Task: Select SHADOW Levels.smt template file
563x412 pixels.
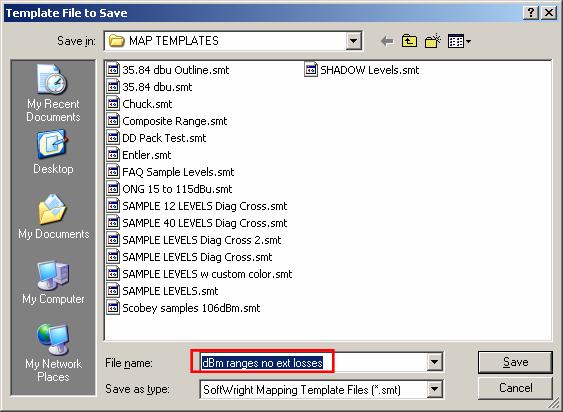Action: point(362,70)
